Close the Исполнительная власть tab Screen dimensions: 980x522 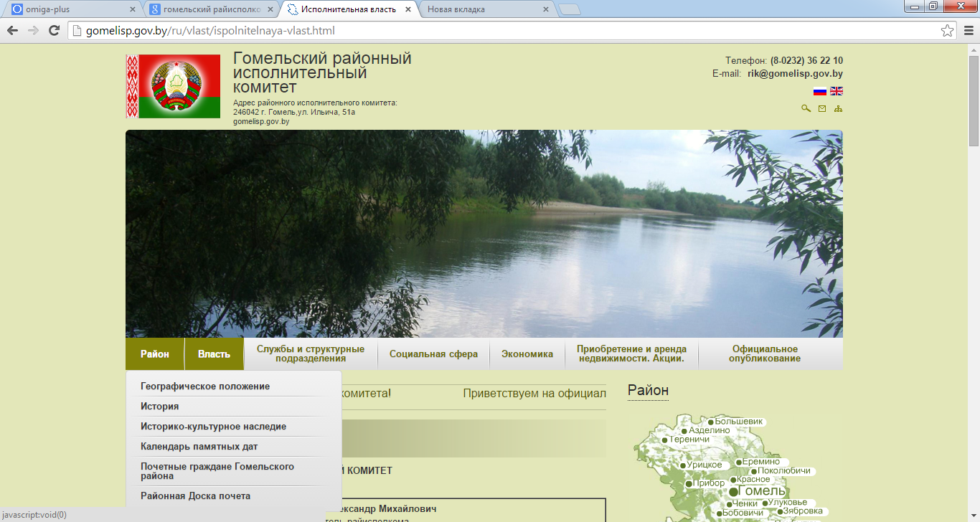[408, 10]
